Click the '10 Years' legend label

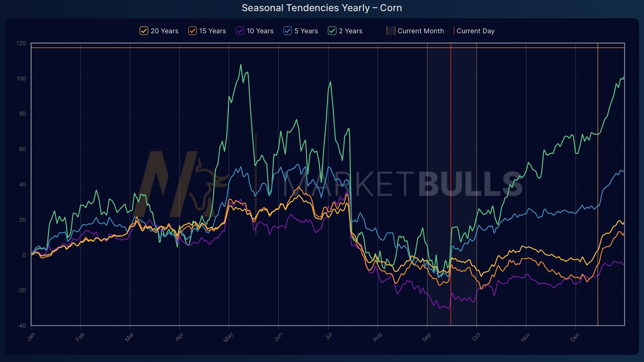[260, 31]
